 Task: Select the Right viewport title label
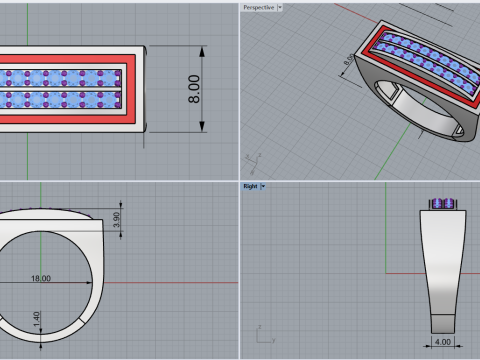(250, 186)
